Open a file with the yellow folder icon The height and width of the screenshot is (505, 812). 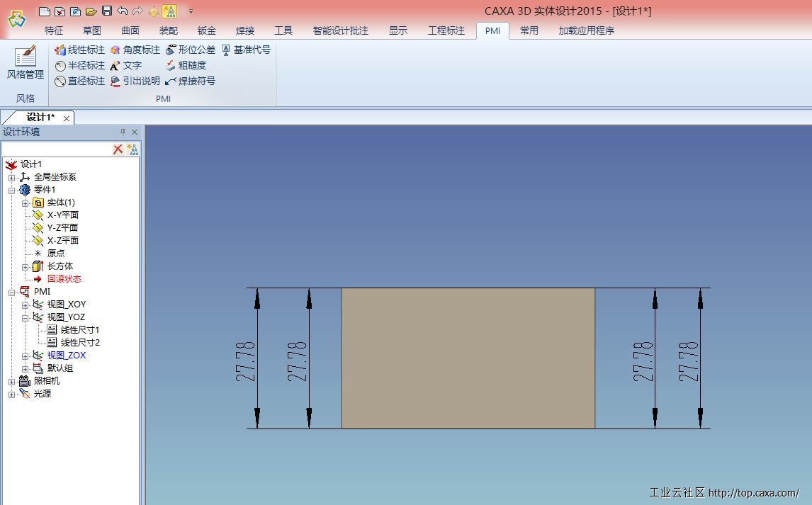point(91,11)
